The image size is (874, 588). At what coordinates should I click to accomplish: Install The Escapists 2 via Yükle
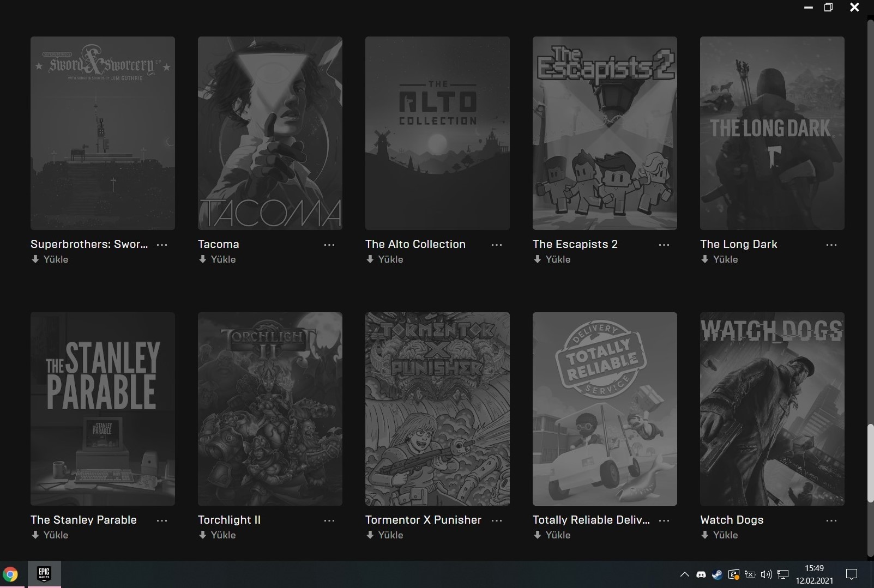(x=552, y=259)
